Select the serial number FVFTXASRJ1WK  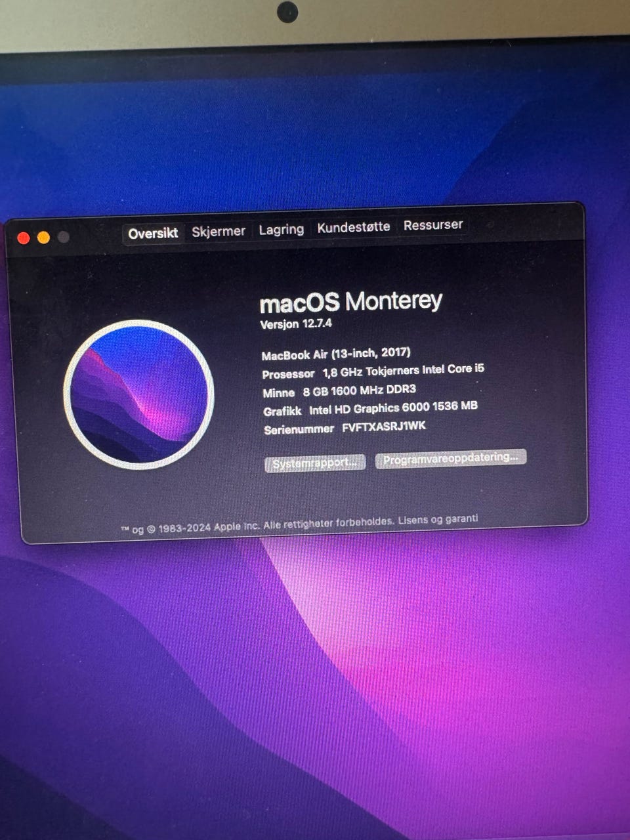point(384,427)
